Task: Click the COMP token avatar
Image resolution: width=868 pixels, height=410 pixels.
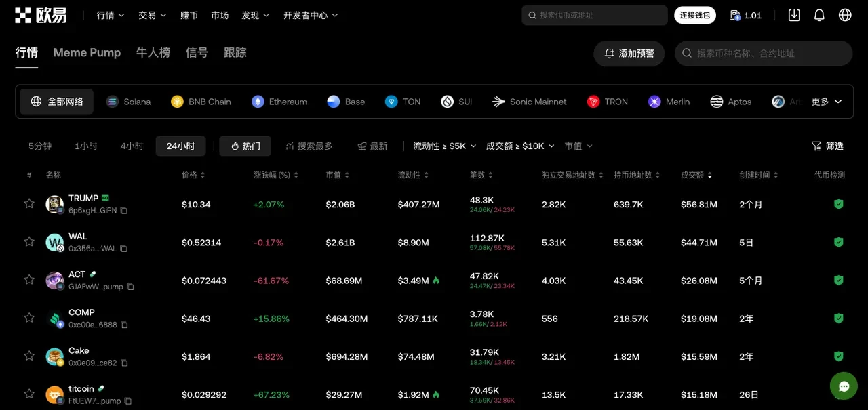Action: pos(55,319)
